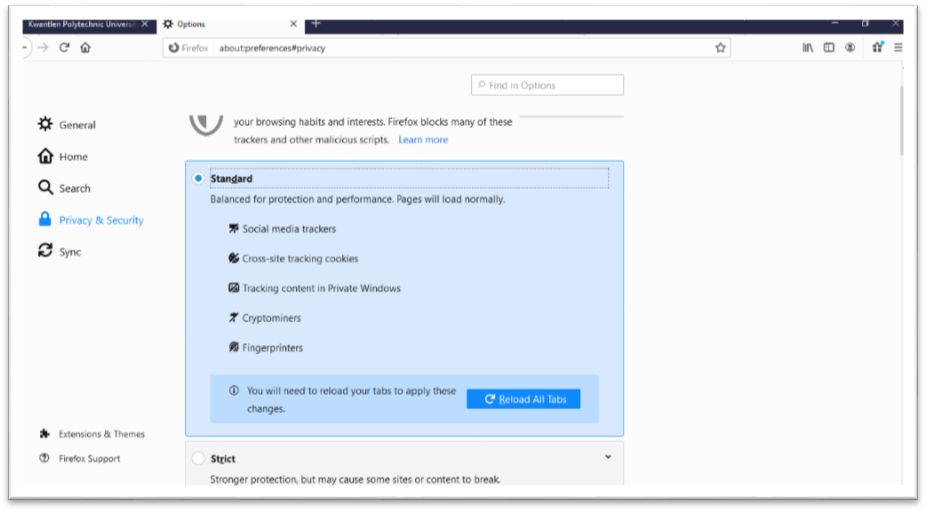Click the Sync arrows icon in the sidebar
The image size is (928, 512).
click(x=46, y=250)
